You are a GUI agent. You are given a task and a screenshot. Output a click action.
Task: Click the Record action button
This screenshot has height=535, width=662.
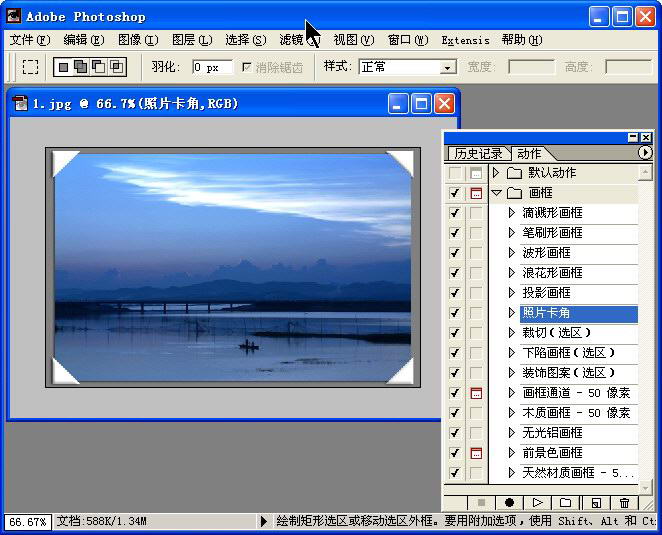pos(509,503)
